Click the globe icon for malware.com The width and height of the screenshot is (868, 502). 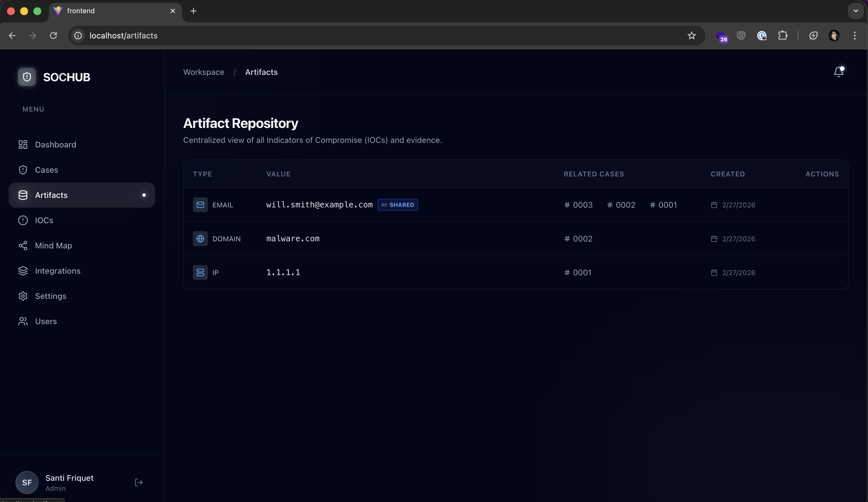pos(200,239)
